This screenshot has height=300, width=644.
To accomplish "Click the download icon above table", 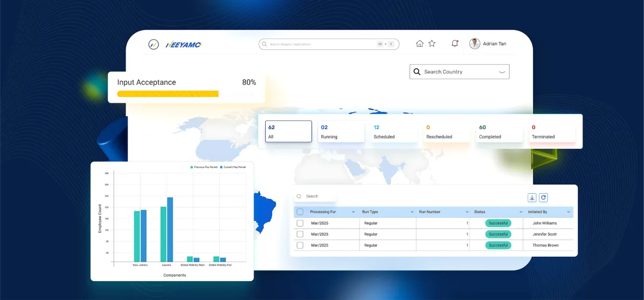I will pyautogui.click(x=532, y=197).
